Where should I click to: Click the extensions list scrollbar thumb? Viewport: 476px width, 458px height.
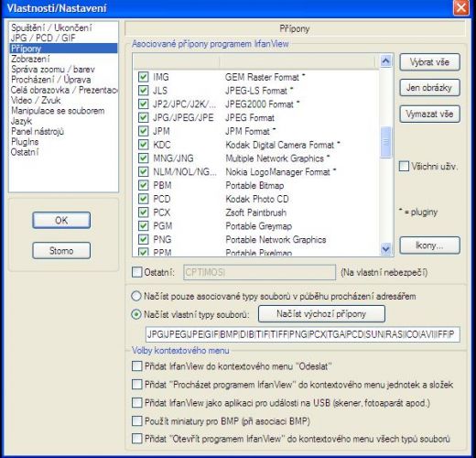(x=386, y=142)
